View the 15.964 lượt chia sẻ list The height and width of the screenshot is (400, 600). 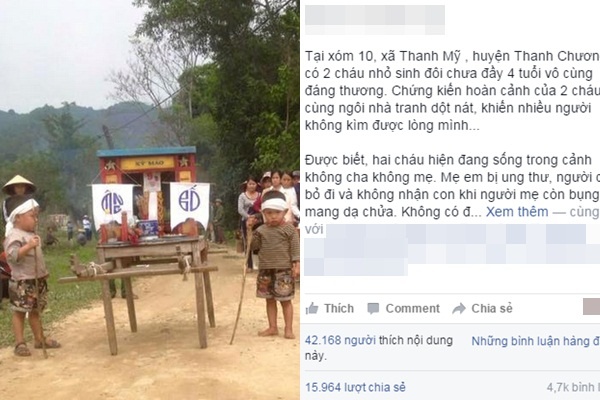[355, 387]
